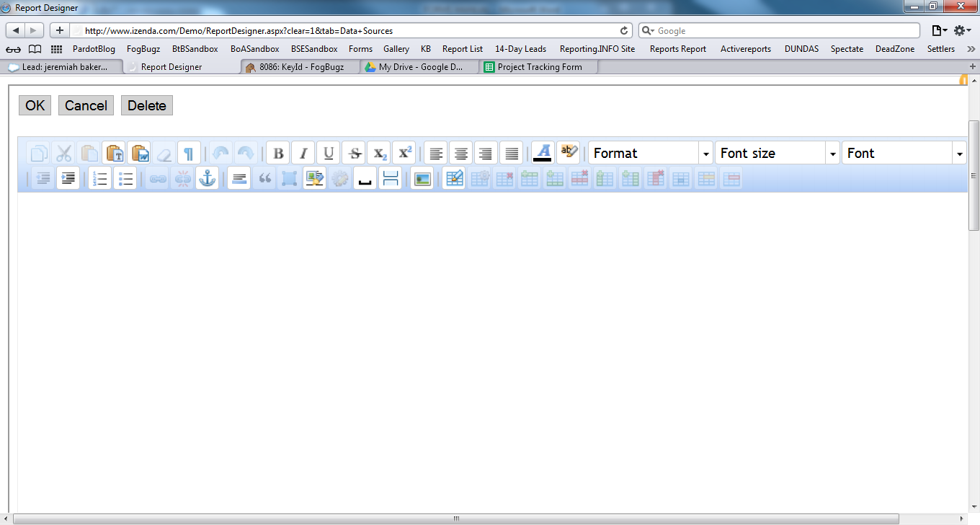Click the Redo arrow icon
Image resolution: width=980 pixels, height=525 pixels.
pyautogui.click(x=246, y=153)
